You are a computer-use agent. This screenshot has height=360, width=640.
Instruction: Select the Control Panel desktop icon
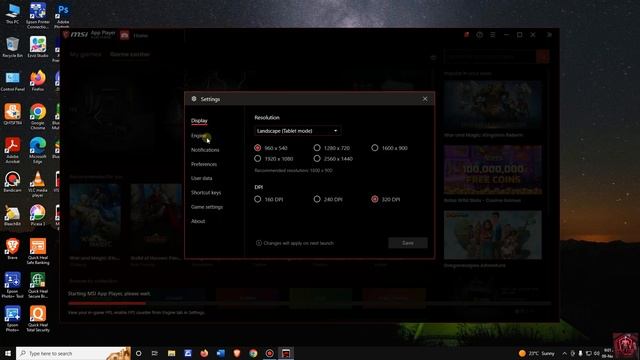(x=12, y=81)
